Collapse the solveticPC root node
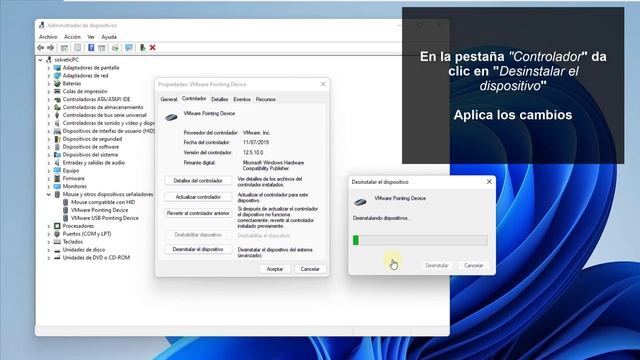This screenshot has width=640, height=360. point(40,60)
